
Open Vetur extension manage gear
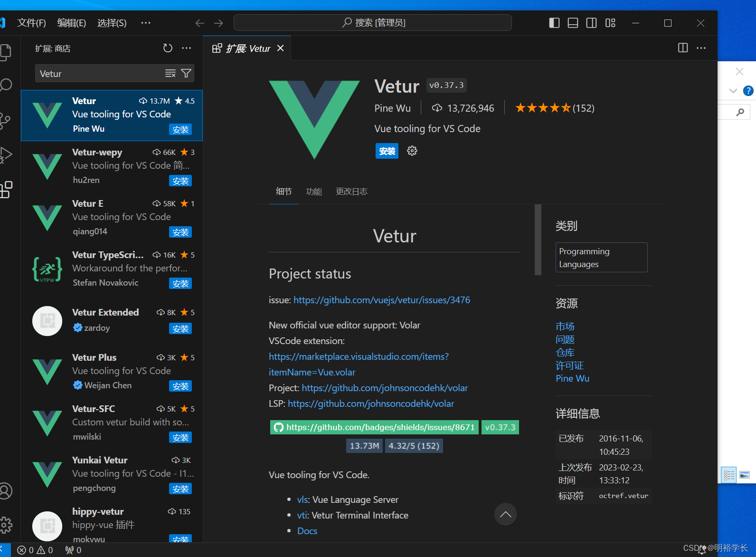412,151
